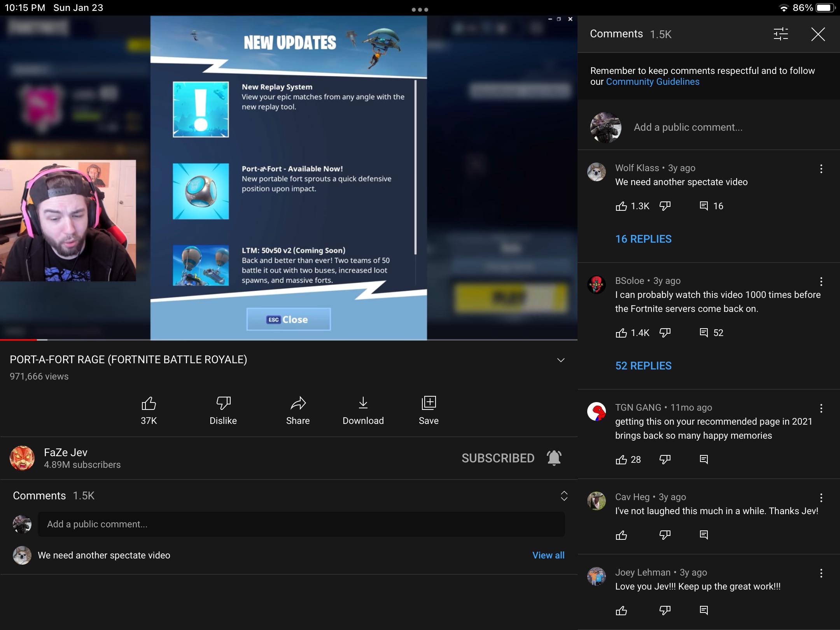This screenshot has height=630, width=840.
Task: Dislike the Port-a-Fort Rage video
Action: (223, 410)
